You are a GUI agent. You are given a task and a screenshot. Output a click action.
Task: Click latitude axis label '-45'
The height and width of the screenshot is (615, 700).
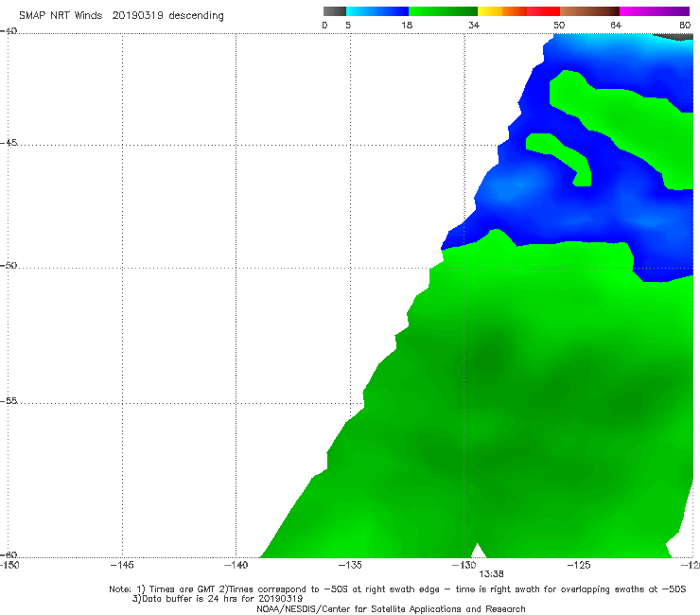(9, 143)
